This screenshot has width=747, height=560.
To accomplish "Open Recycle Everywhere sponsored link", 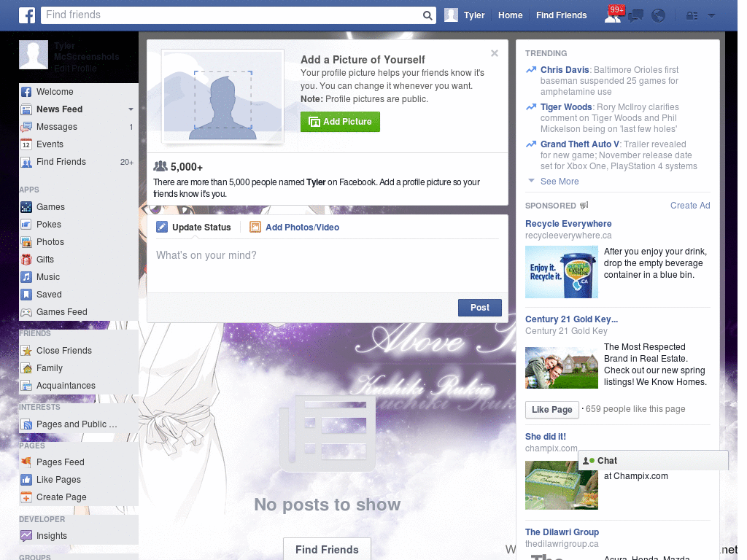I will point(568,224).
